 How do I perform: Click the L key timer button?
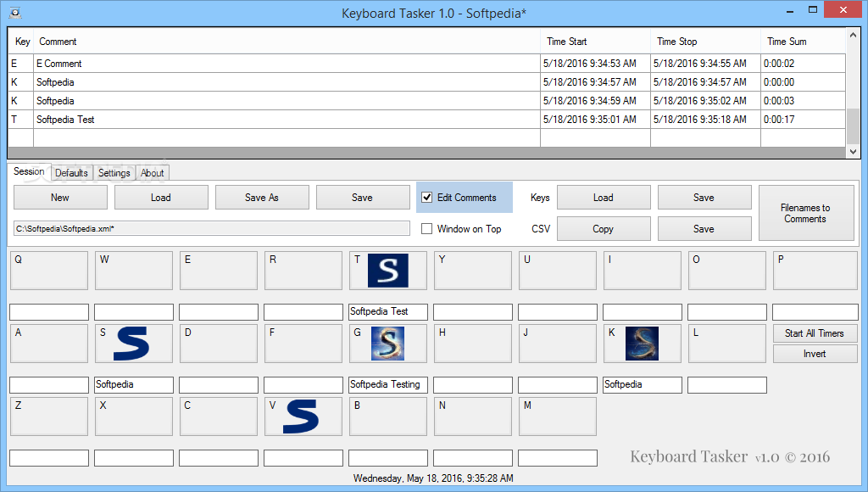(x=726, y=344)
